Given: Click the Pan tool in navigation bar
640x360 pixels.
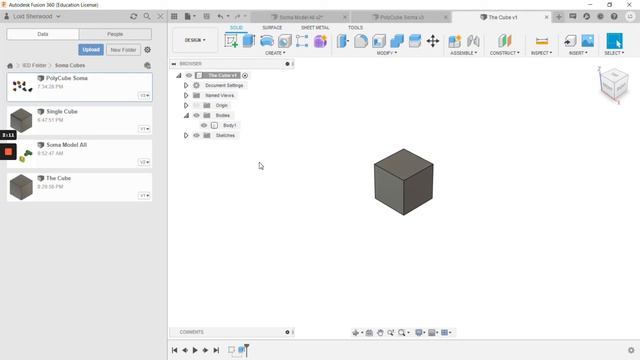Looking at the screenshot, I should pyautogui.click(x=380, y=333).
